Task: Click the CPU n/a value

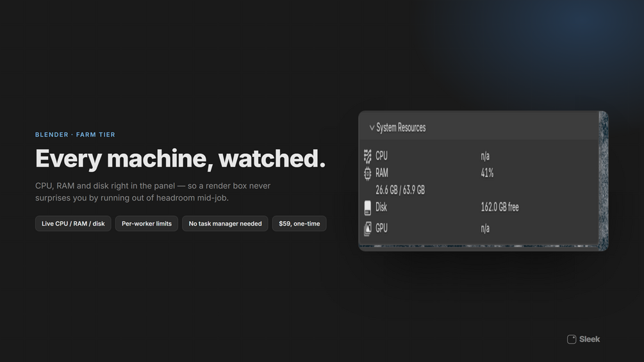Action: (x=485, y=156)
